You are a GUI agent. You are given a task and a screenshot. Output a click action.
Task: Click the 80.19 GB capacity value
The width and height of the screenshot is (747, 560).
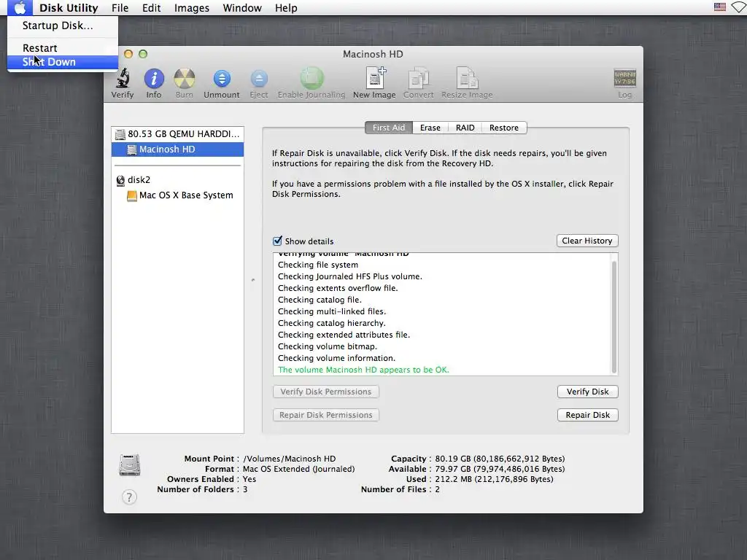tap(500, 459)
